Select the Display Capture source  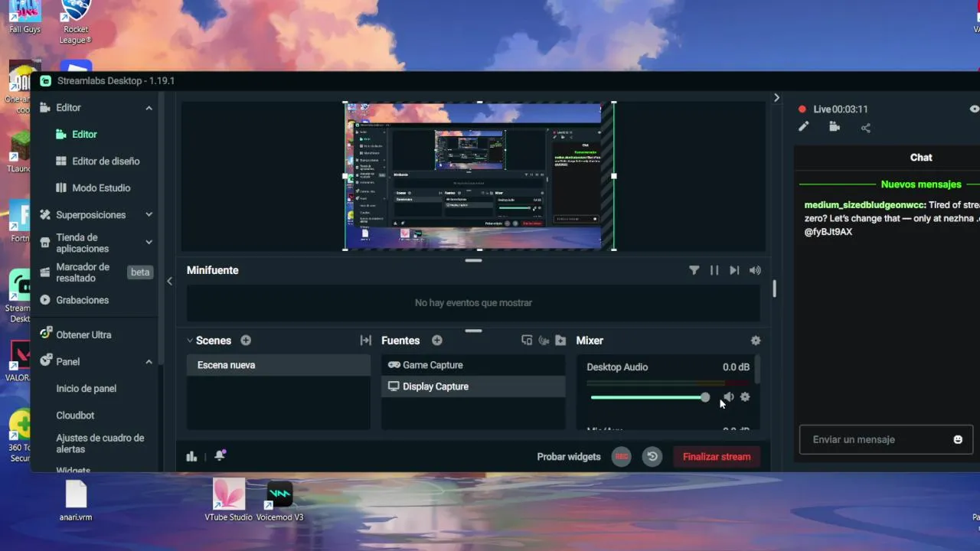coord(473,386)
